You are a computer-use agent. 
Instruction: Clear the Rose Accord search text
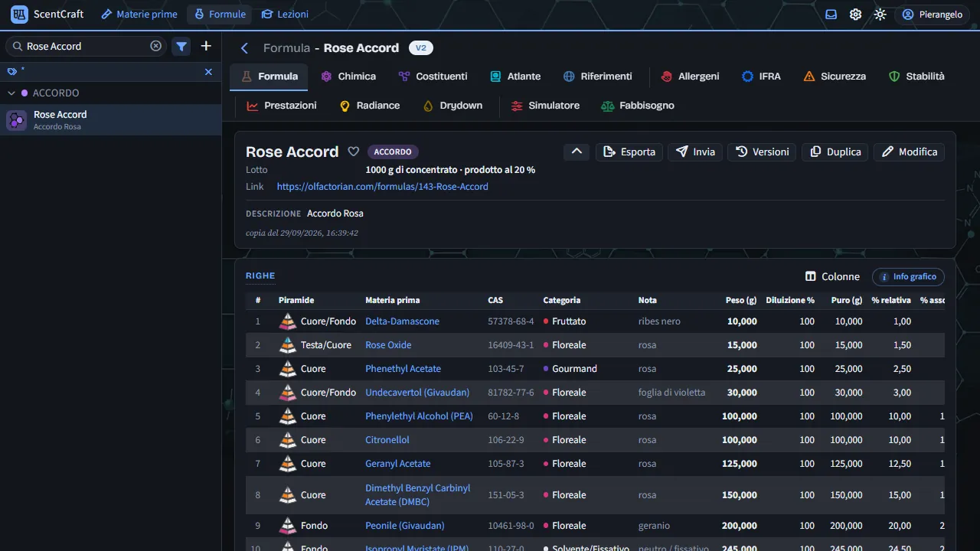click(x=156, y=46)
